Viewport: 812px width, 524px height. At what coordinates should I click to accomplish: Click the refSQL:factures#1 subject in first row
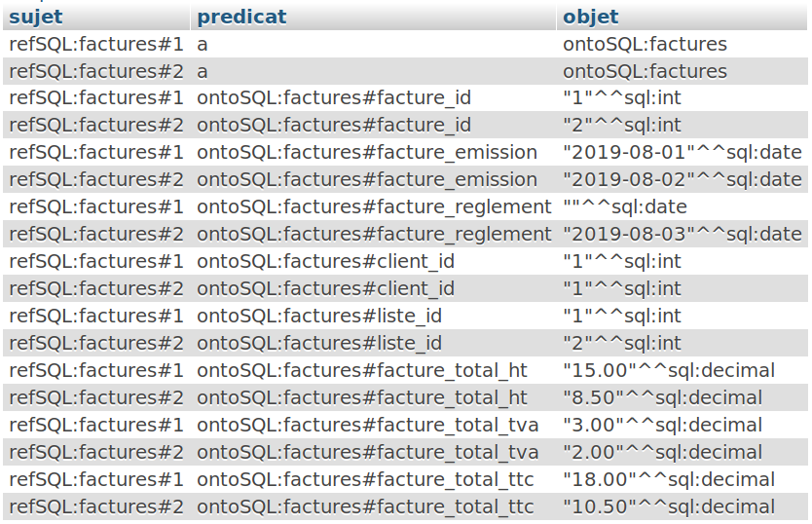tap(95, 44)
